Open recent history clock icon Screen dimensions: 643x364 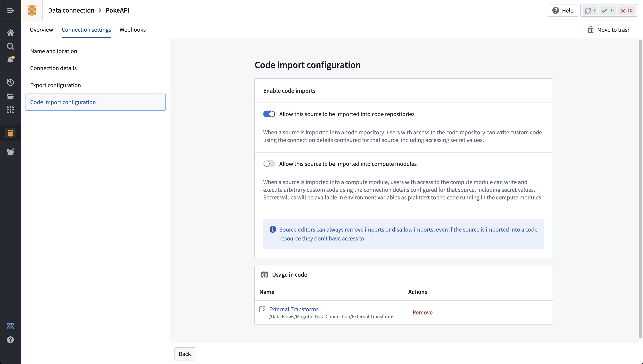[10, 82]
